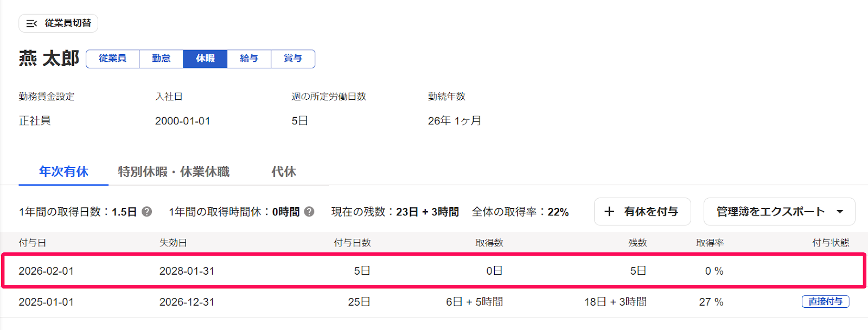
Task: Click help icon beside 1年間の取得時間休
Action: [x=309, y=212]
